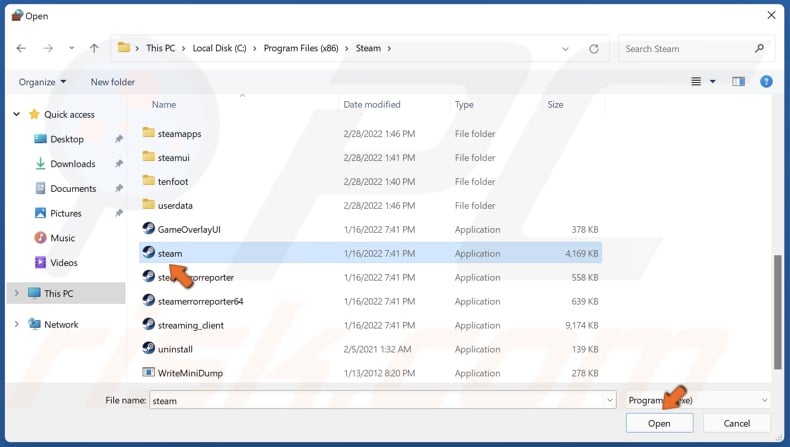Click the Refresh button in address bar
The height and width of the screenshot is (447, 790).
pos(594,48)
